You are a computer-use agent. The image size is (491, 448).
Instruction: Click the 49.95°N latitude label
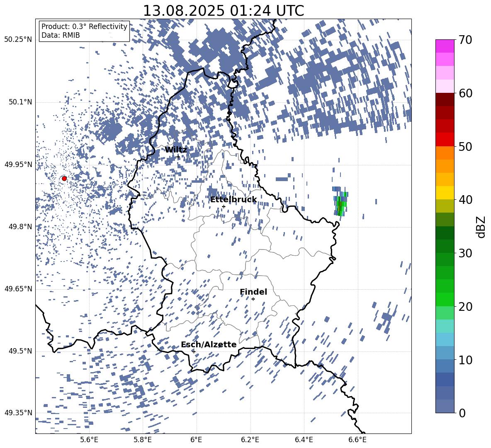[19, 164]
